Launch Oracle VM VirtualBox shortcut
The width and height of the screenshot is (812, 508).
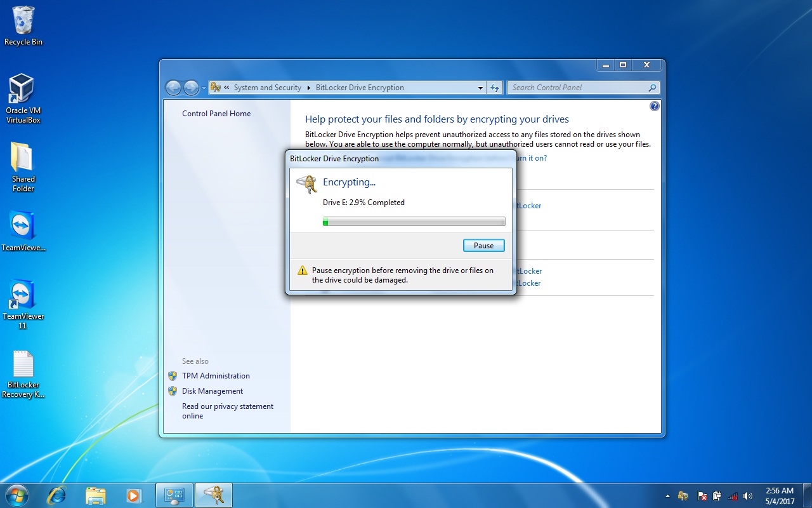(23, 98)
